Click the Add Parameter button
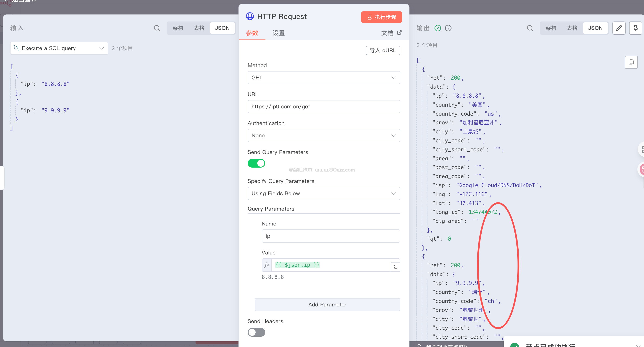 pyautogui.click(x=327, y=304)
